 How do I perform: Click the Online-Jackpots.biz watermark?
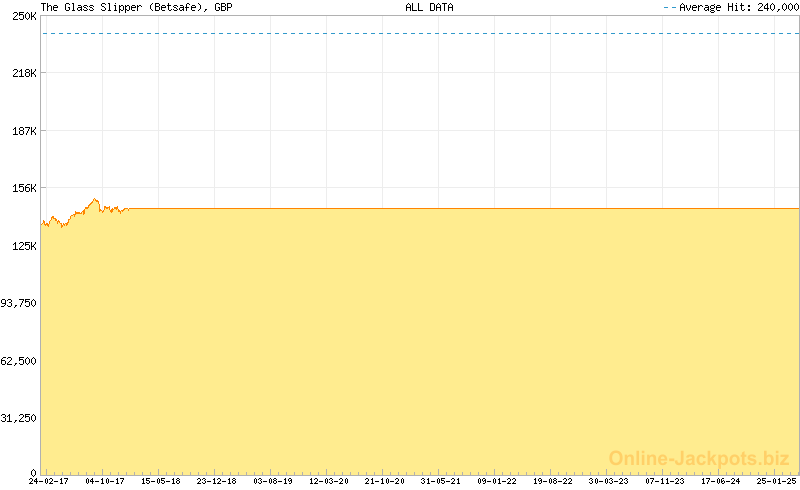pos(699,458)
